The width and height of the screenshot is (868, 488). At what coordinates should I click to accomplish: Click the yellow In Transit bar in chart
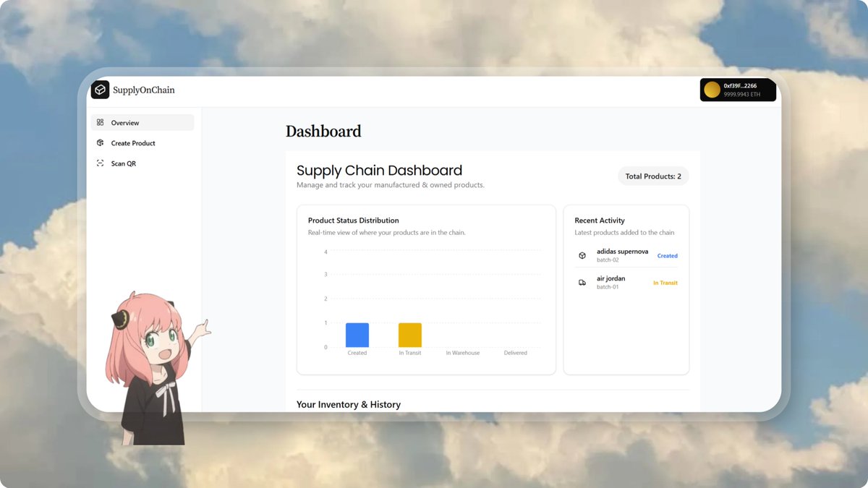[x=410, y=335]
